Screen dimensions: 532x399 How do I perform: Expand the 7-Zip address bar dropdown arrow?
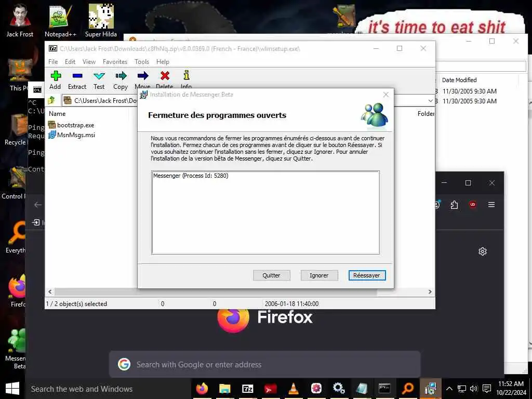pos(430,101)
